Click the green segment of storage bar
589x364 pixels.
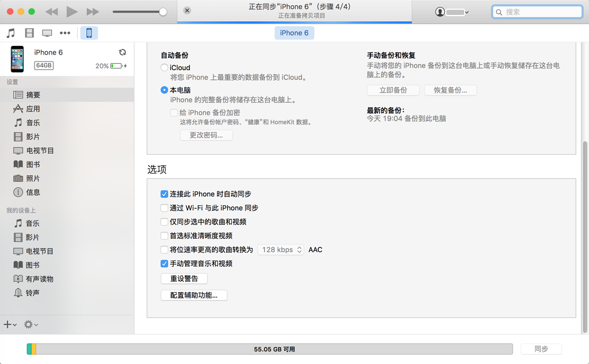[x=29, y=349]
